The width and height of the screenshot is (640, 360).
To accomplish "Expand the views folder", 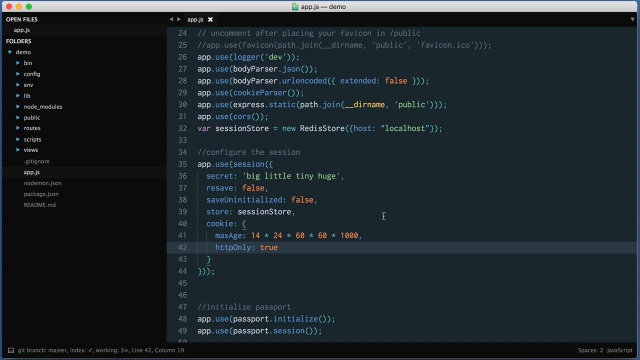I will click(x=18, y=150).
